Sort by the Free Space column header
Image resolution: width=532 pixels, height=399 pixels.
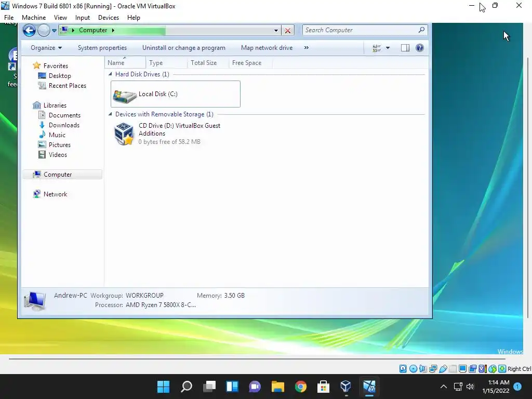tap(250, 63)
